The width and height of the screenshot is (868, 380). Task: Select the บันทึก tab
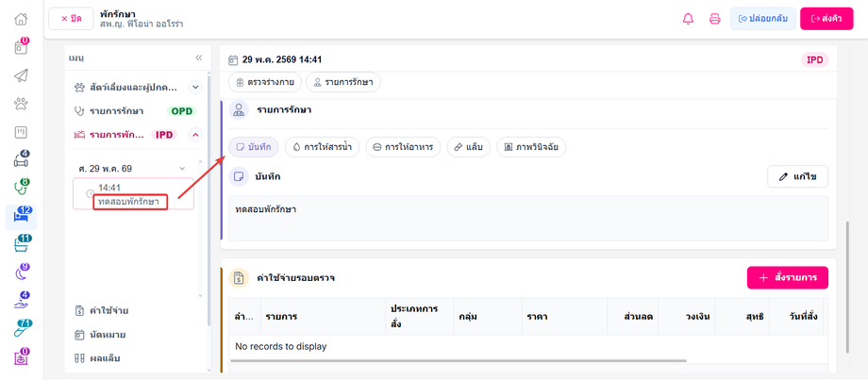coord(254,147)
